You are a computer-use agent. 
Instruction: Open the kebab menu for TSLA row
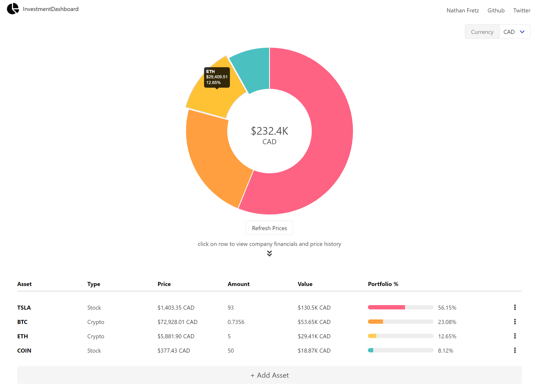point(515,307)
